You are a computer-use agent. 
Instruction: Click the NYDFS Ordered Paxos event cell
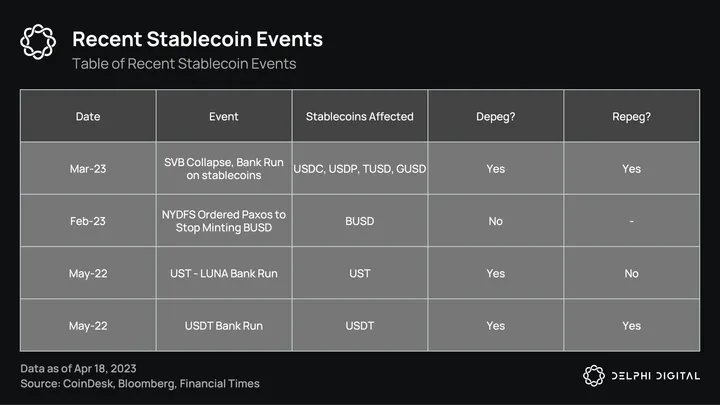(224, 220)
